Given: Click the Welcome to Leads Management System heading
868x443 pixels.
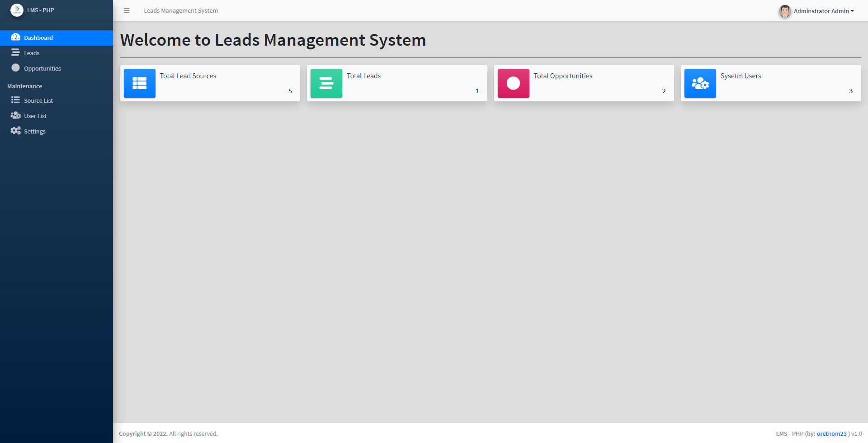Looking at the screenshot, I should pos(273,40).
